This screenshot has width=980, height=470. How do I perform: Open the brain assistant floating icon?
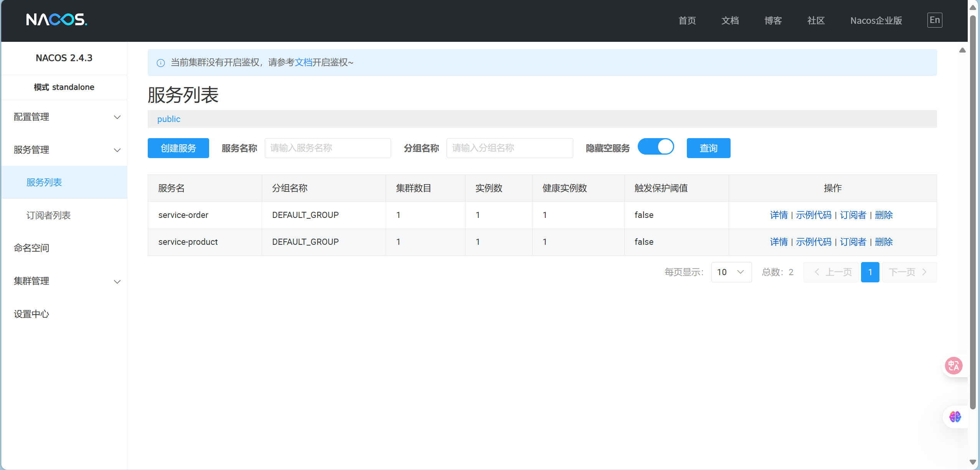coord(955,417)
